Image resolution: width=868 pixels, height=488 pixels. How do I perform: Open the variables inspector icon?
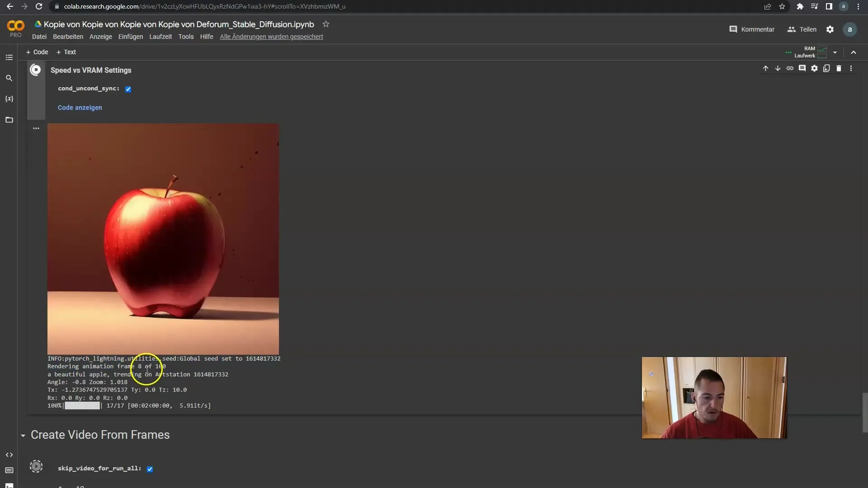[9, 99]
